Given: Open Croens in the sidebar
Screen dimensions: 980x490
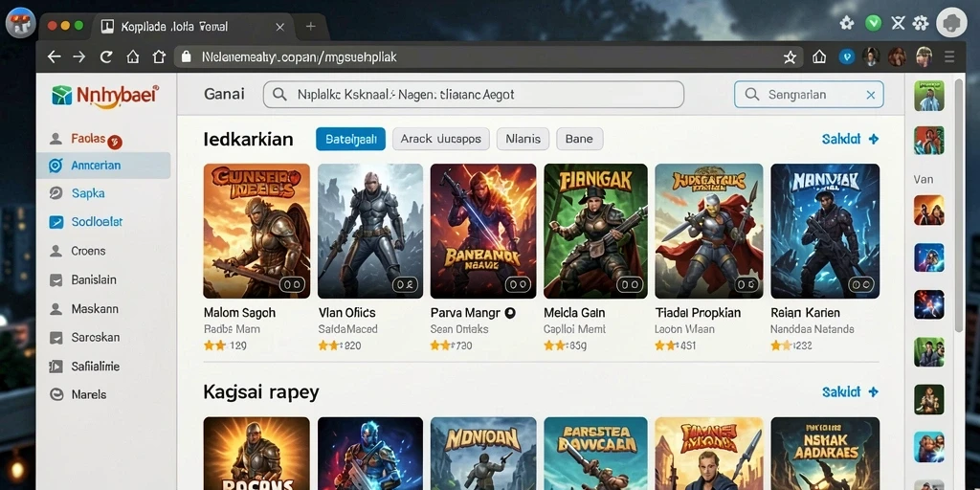Looking at the screenshot, I should (x=88, y=252).
